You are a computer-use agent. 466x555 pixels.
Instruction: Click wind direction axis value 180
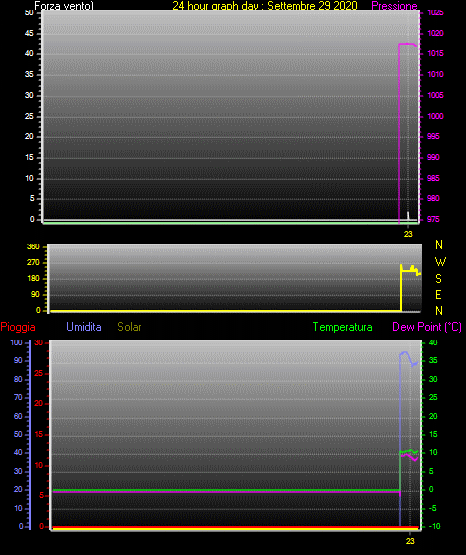33,279
